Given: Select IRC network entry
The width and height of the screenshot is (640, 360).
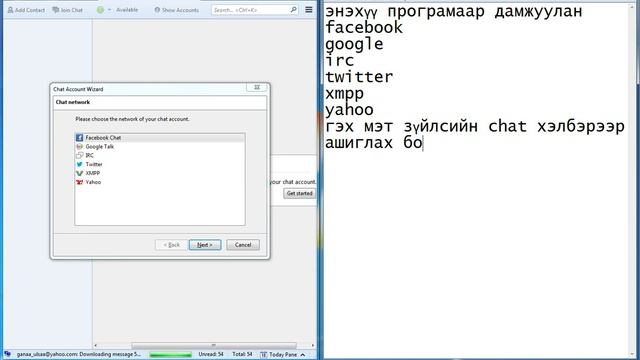Looking at the screenshot, I should (160, 156).
